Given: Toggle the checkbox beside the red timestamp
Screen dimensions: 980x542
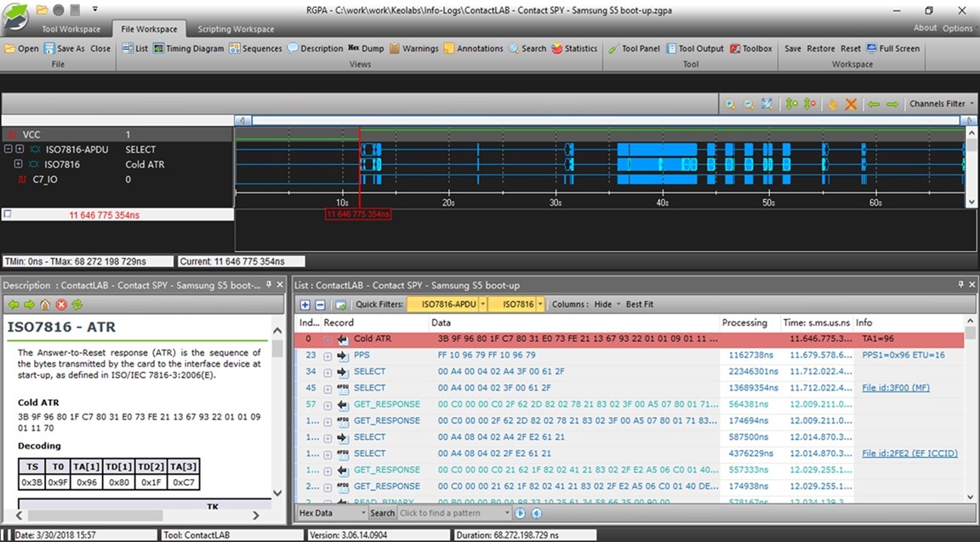Looking at the screenshot, I should tap(8, 214).
